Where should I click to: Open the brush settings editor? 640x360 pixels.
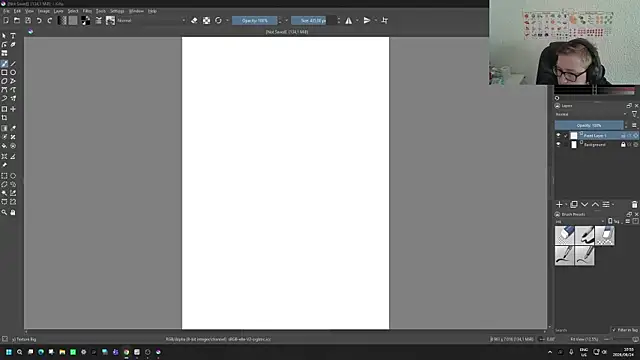click(x=99, y=20)
